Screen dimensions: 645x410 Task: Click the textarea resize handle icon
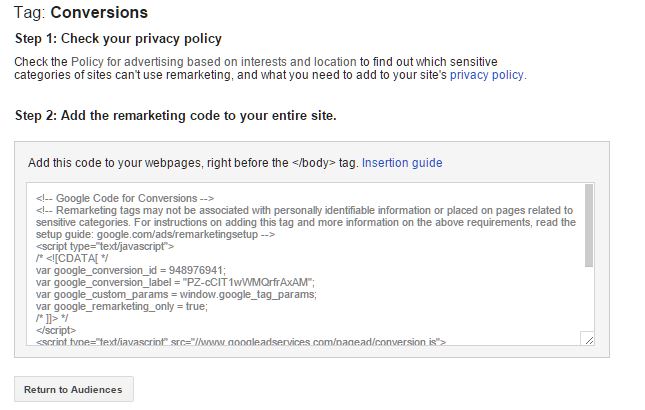coord(588,339)
